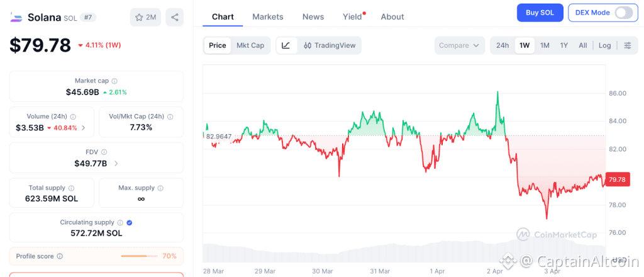Switch chart to Mkt Cap view
The image size is (644, 277).
pyautogui.click(x=250, y=45)
